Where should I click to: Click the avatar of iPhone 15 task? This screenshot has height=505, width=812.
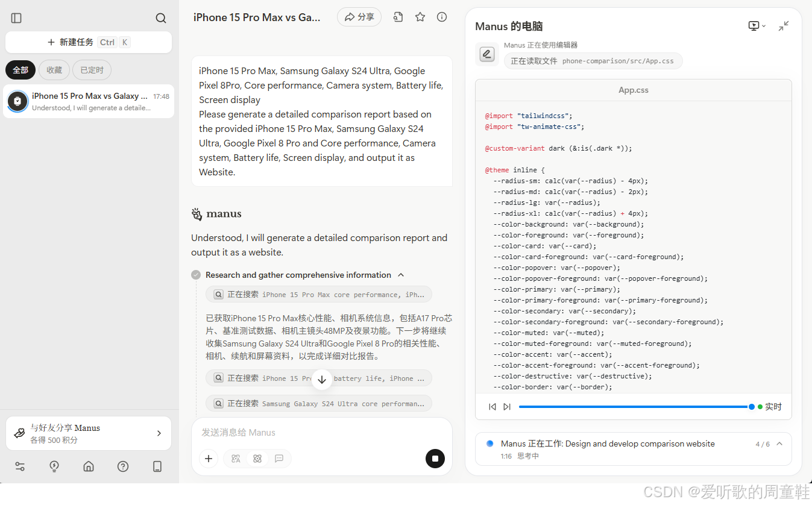point(18,101)
